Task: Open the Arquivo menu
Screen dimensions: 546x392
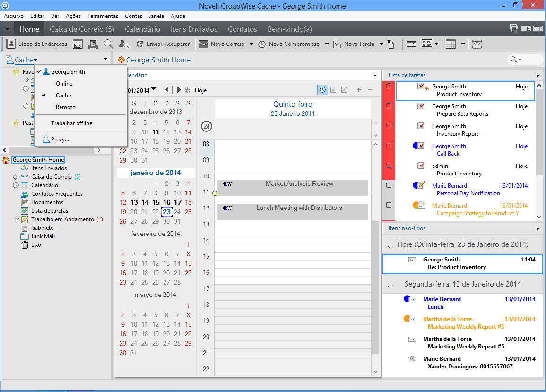Action: pos(14,16)
